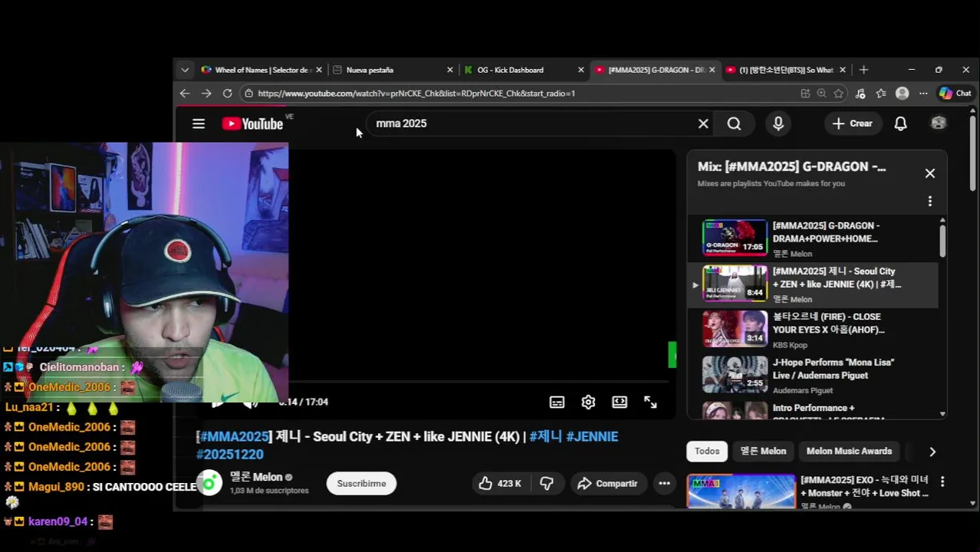Viewport: 980px width, 552px height.
Task: Add page to favorites with the star
Action: pyautogui.click(x=839, y=94)
